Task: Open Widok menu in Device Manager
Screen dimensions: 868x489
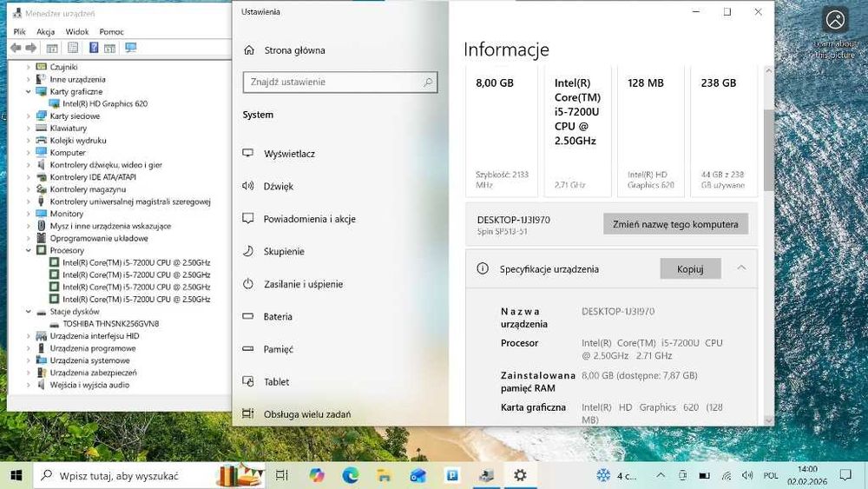Action: [x=77, y=32]
